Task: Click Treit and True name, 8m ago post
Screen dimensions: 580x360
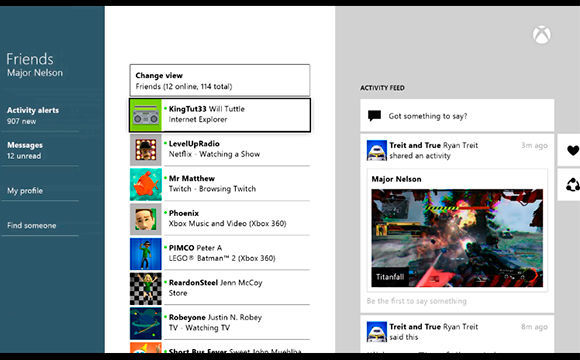Action: tap(415, 327)
